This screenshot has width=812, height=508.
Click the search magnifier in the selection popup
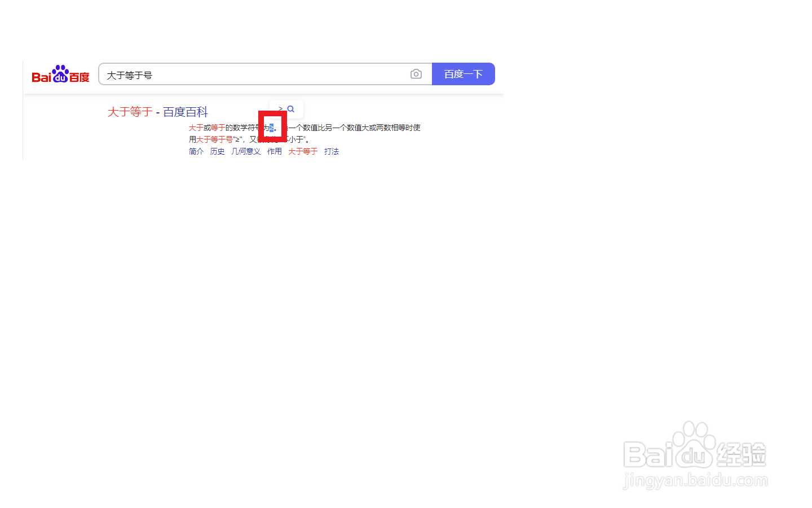tap(291, 109)
